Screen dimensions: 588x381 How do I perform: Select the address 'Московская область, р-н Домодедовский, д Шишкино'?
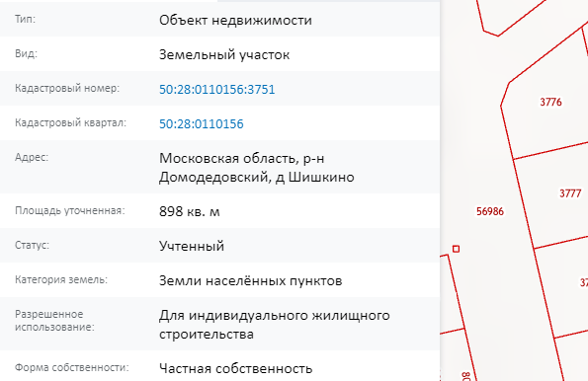257,168
